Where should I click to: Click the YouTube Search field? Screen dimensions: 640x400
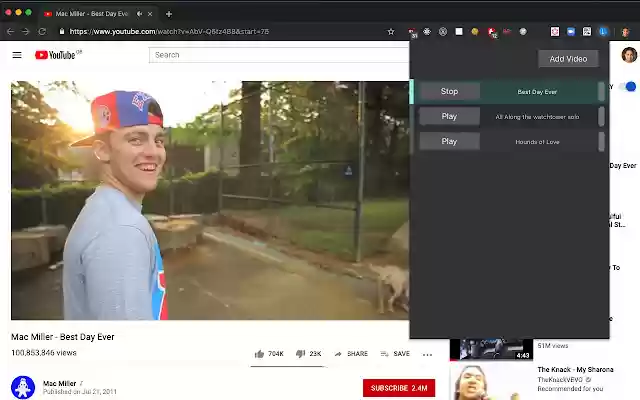click(x=279, y=55)
